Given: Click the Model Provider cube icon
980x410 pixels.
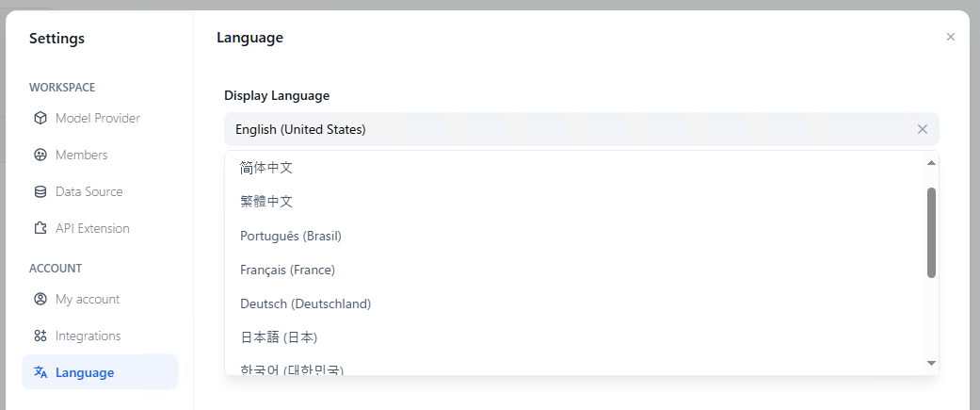Looking at the screenshot, I should (x=40, y=119).
